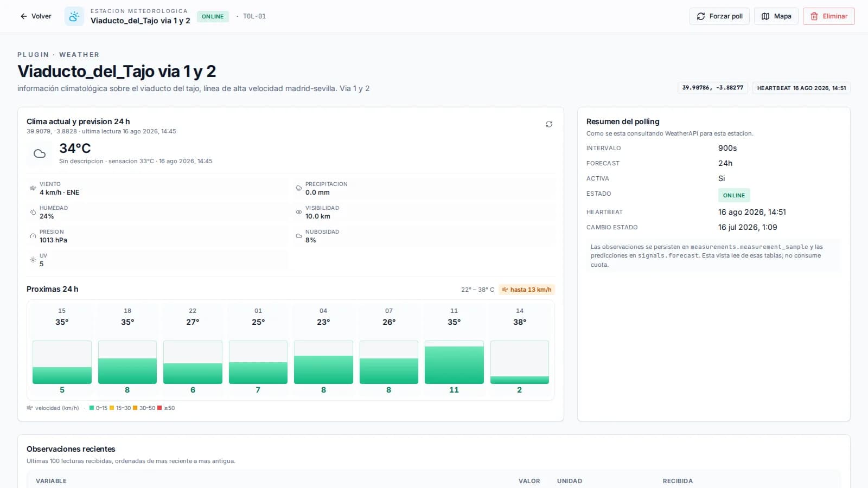Select the forecast bar for hour 22
The width and height of the screenshot is (868, 488).
coord(193,362)
